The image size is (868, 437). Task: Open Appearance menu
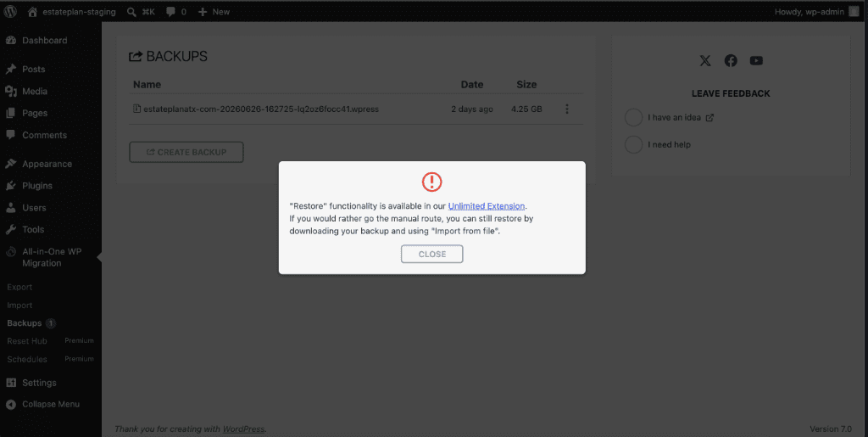(47, 164)
